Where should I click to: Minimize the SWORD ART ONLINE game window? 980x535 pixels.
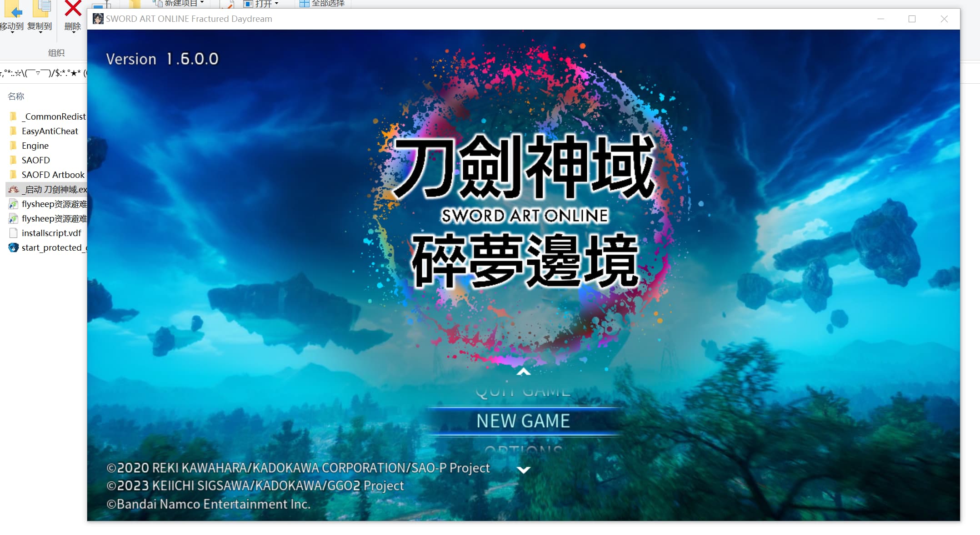[x=880, y=19]
